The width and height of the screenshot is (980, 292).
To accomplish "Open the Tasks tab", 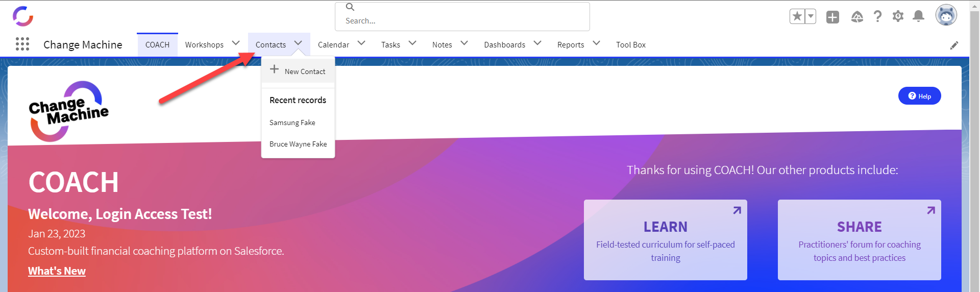I will 390,45.
